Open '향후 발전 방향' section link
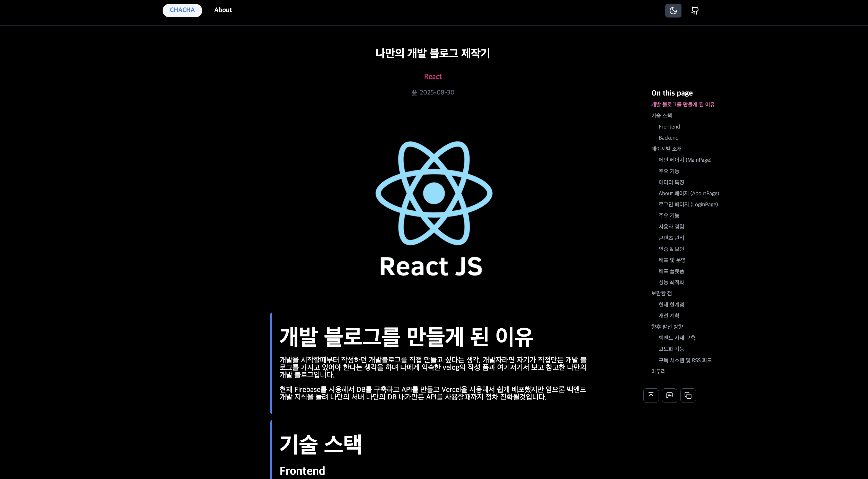868x479 pixels. [667, 327]
